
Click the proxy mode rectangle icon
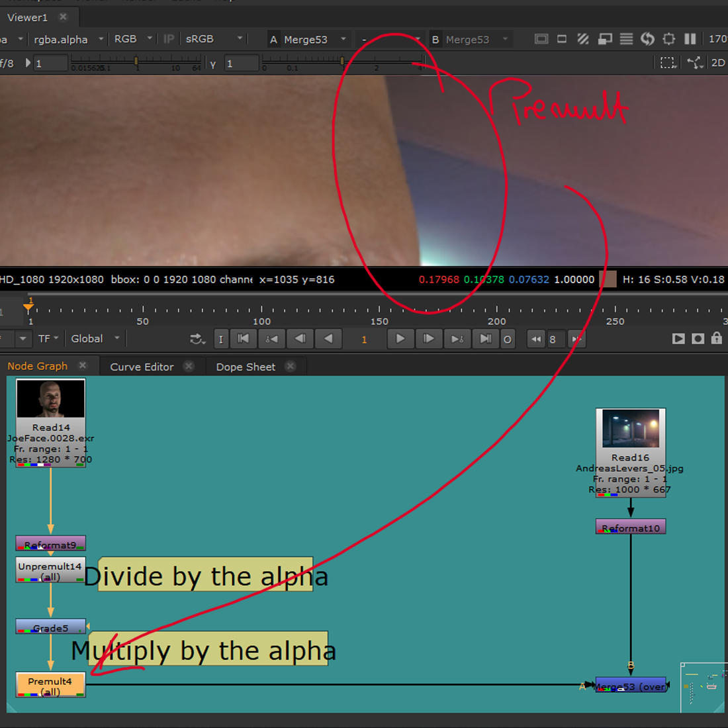click(x=561, y=39)
